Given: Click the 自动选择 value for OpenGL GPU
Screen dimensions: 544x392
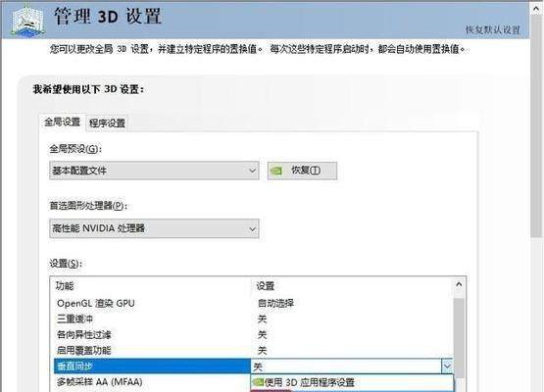Looking at the screenshot, I should pos(275,303).
